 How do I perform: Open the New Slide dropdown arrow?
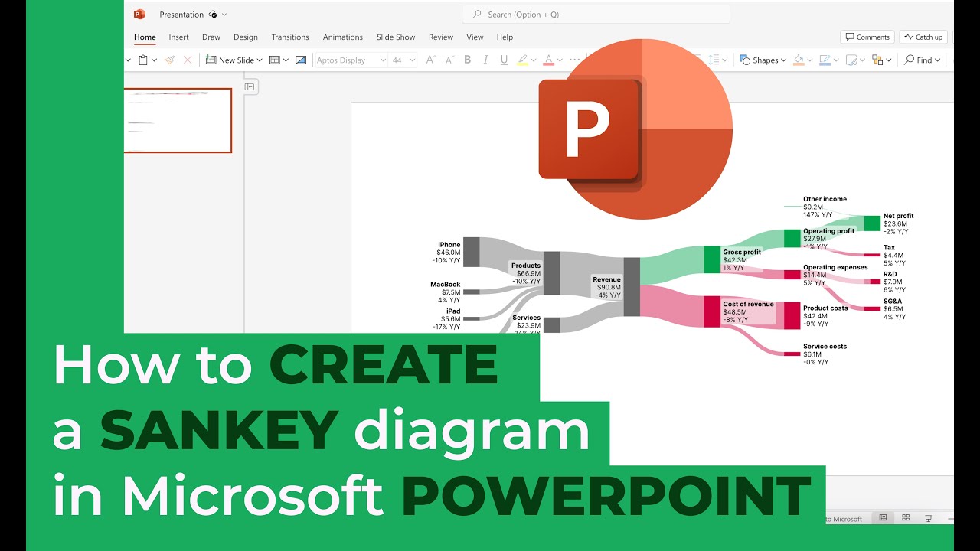260,60
